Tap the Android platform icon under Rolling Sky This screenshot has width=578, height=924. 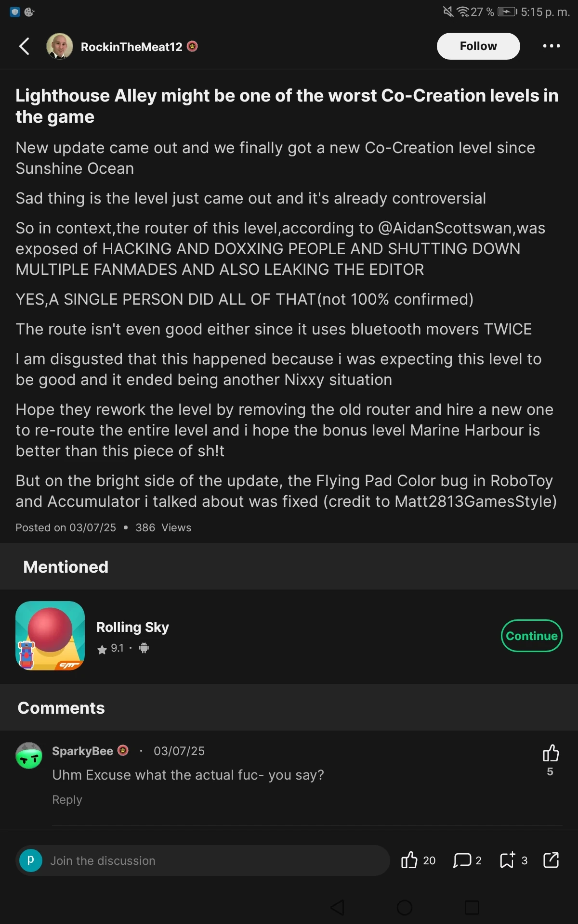pos(143,648)
